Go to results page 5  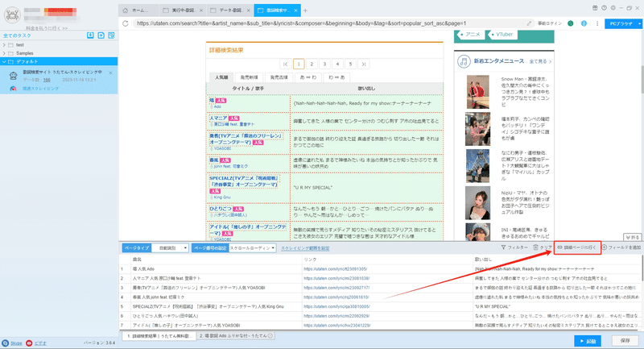pyautogui.click(x=350, y=64)
